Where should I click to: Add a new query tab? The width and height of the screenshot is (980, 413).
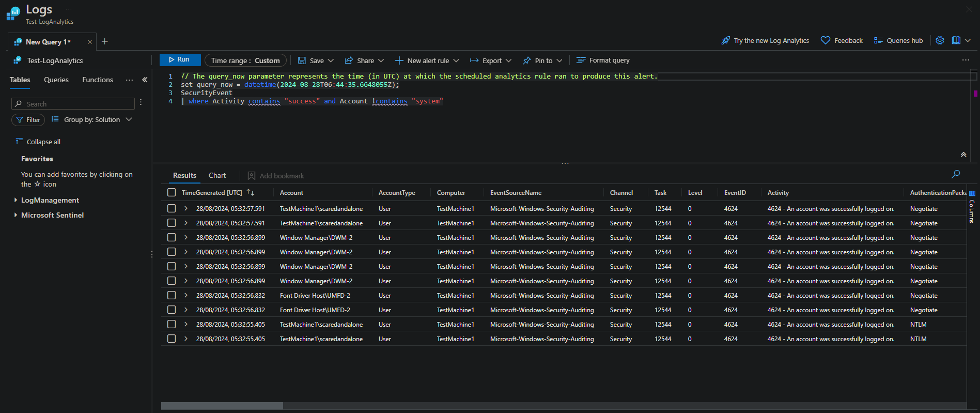pyautogui.click(x=105, y=41)
